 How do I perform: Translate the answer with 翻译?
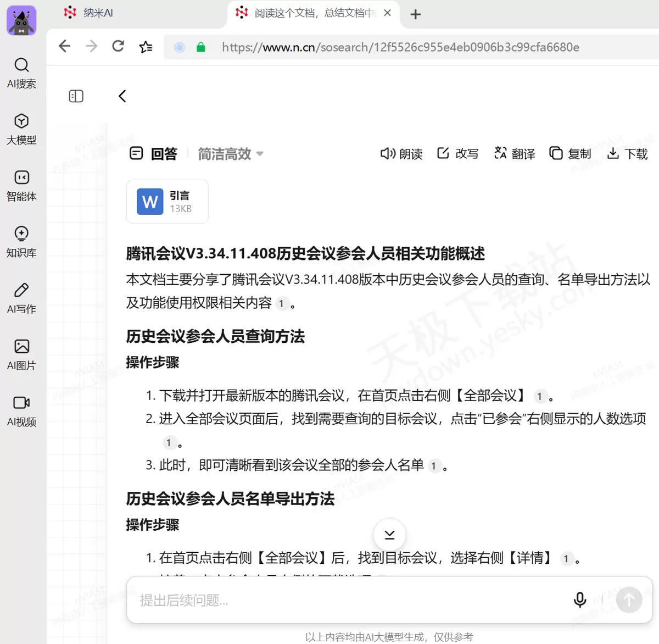(x=515, y=154)
